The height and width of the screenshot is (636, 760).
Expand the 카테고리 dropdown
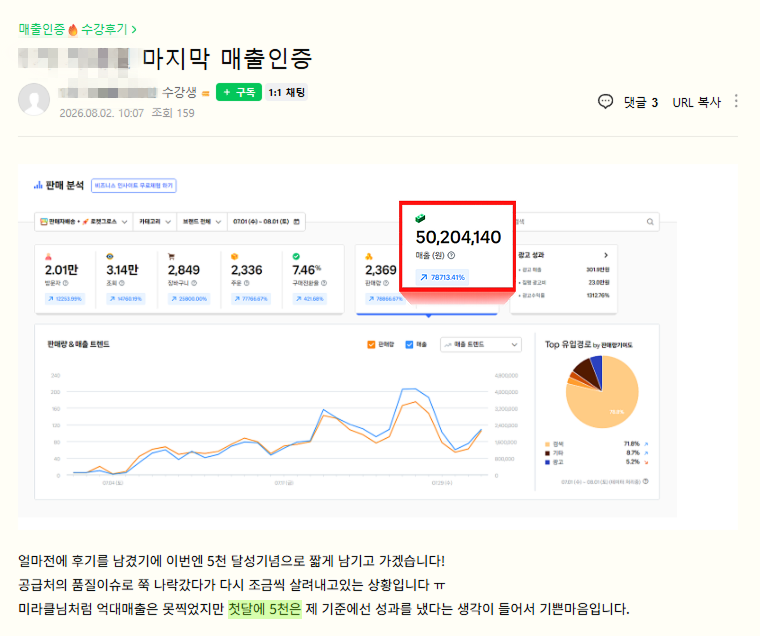click(x=155, y=222)
